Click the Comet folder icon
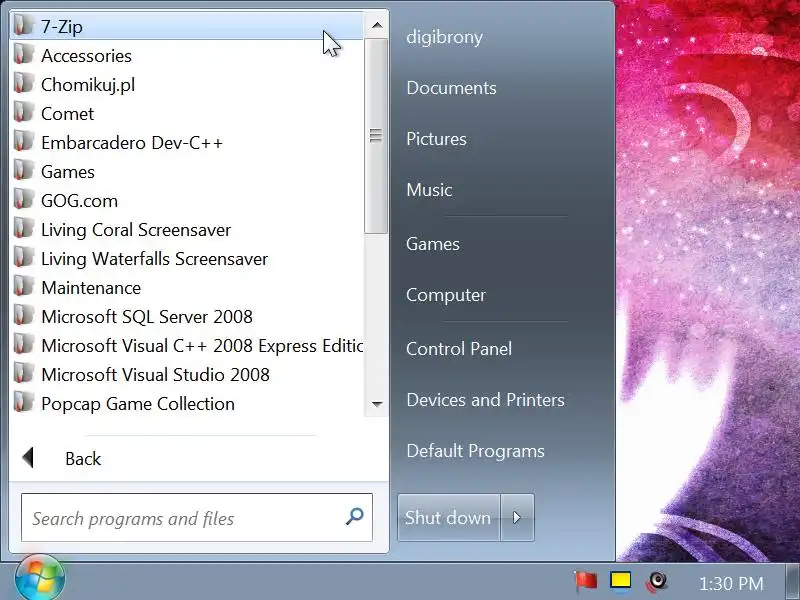800x600 pixels. coord(23,113)
